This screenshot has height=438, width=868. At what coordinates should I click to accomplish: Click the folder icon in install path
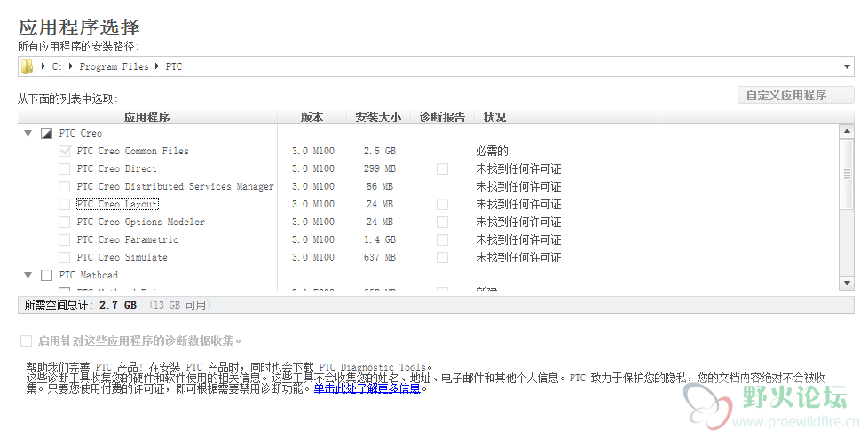pos(27,66)
